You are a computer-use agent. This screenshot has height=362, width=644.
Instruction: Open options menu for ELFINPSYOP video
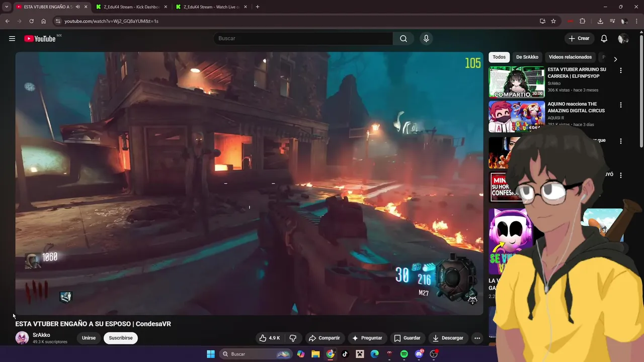pyautogui.click(x=620, y=71)
